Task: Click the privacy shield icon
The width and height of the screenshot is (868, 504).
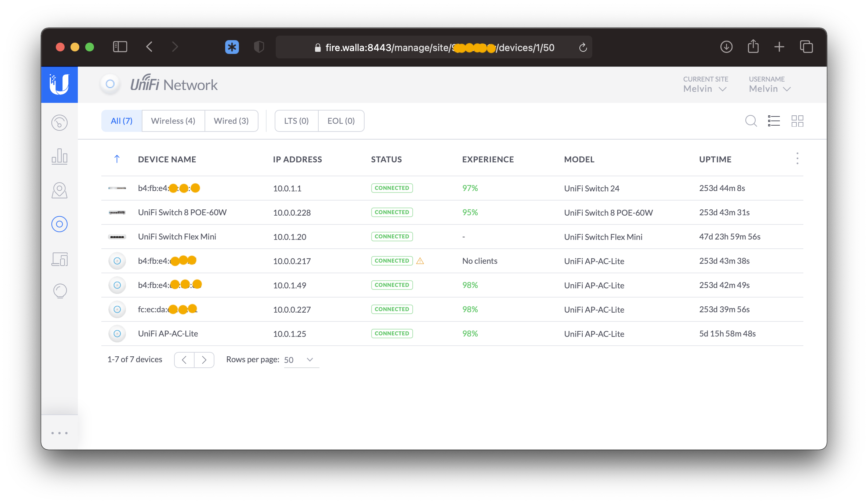Action: click(259, 47)
